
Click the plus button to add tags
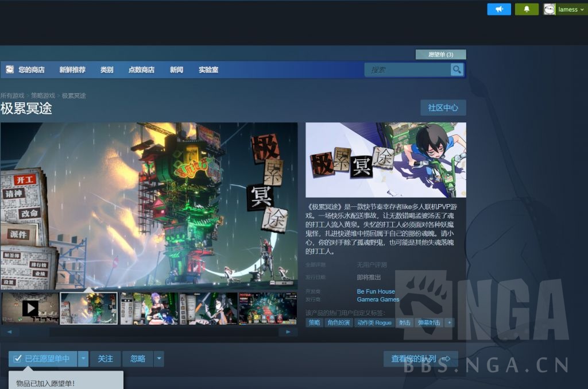click(449, 322)
